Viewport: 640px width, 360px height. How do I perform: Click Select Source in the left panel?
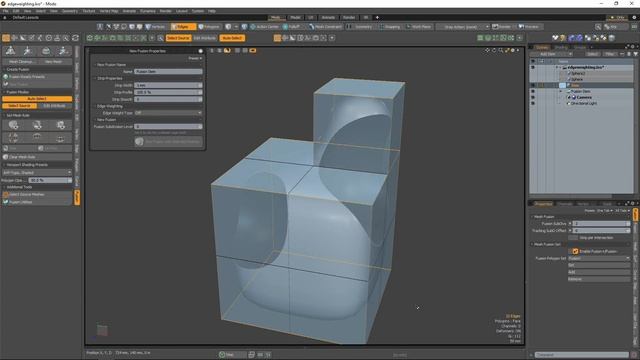point(20,106)
